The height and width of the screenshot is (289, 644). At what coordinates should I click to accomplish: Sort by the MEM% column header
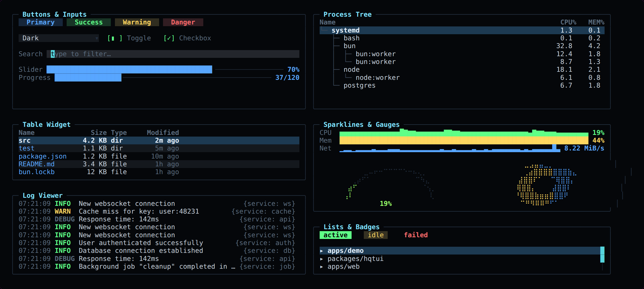(596, 22)
